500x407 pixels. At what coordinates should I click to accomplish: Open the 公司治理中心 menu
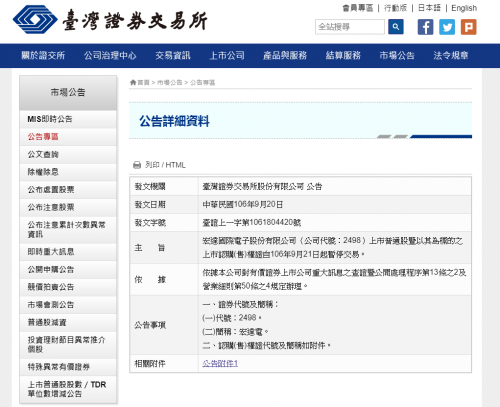pyautogui.click(x=110, y=55)
